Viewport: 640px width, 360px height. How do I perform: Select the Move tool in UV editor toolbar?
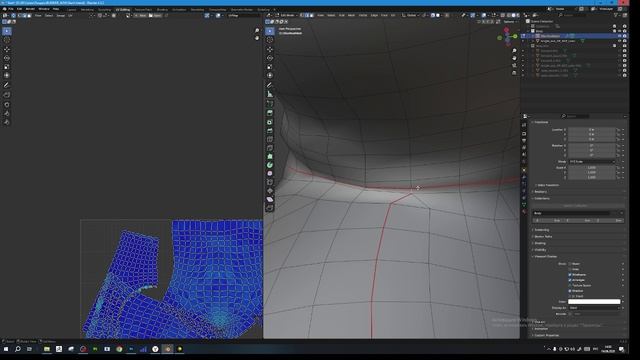(7, 49)
